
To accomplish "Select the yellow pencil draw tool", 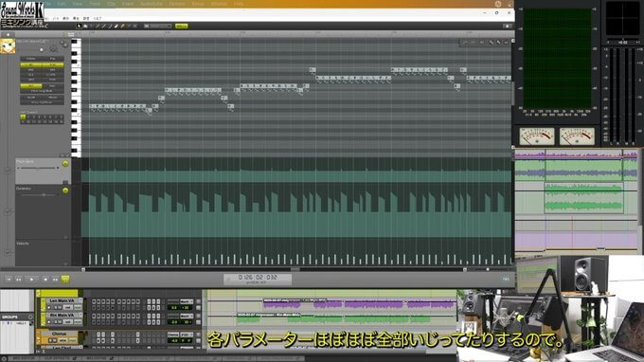I will pyautogui.click(x=122, y=26).
